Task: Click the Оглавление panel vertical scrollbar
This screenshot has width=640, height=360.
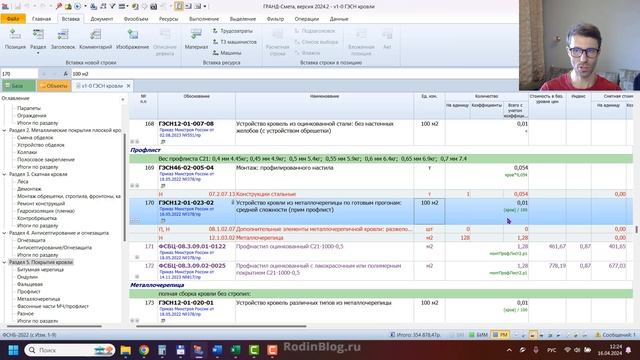Action: pyautogui.click(x=124, y=188)
